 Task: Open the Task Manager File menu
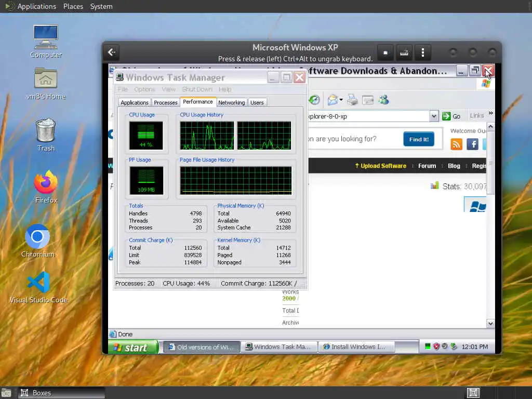click(123, 89)
